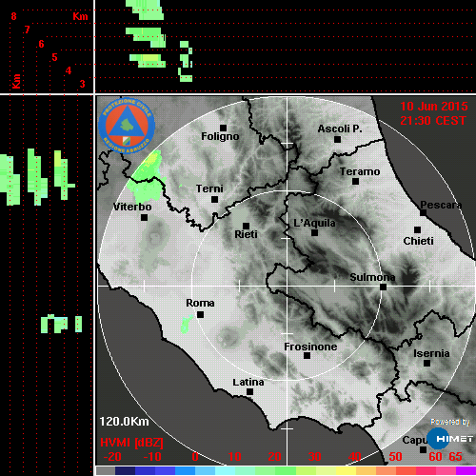This screenshot has width=476, height=476.
Task: Select the square marker for L'Aquila
Action: tap(314, 233)
